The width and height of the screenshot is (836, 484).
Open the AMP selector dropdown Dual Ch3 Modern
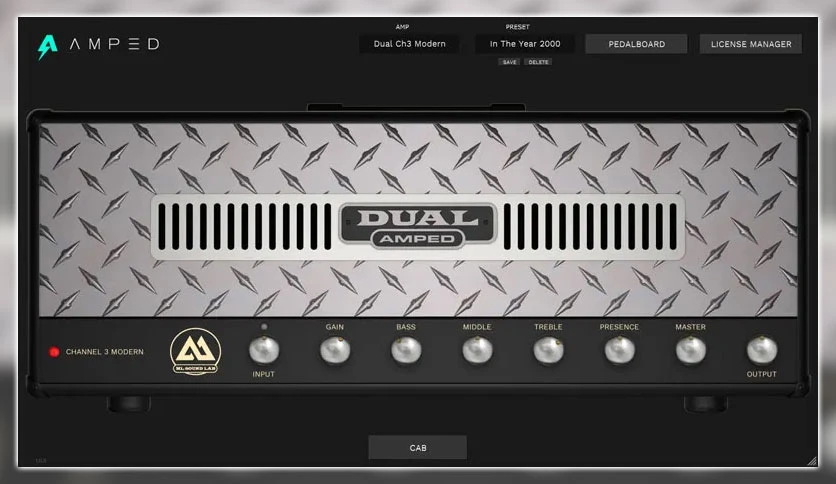tap(409, 44)
